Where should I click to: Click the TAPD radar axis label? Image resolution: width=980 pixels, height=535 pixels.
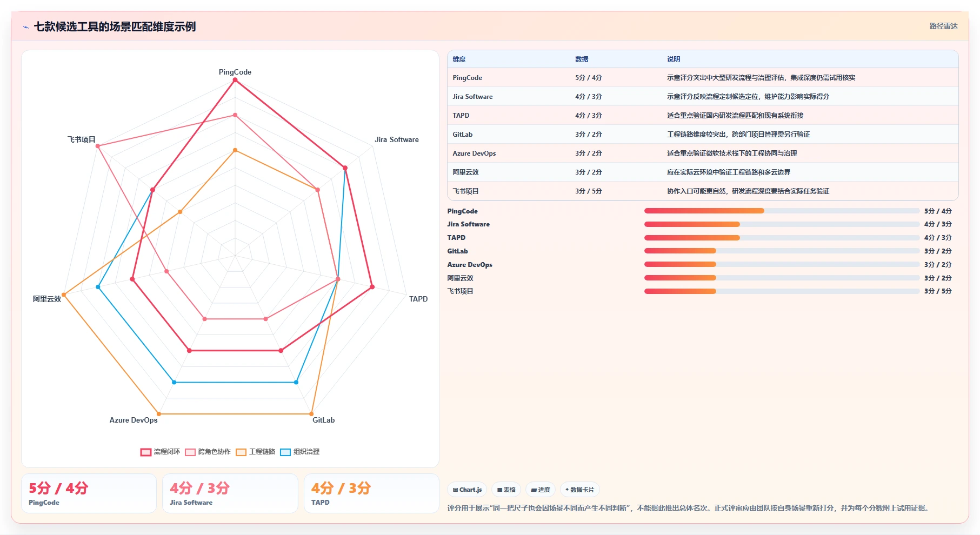(418, 299)
